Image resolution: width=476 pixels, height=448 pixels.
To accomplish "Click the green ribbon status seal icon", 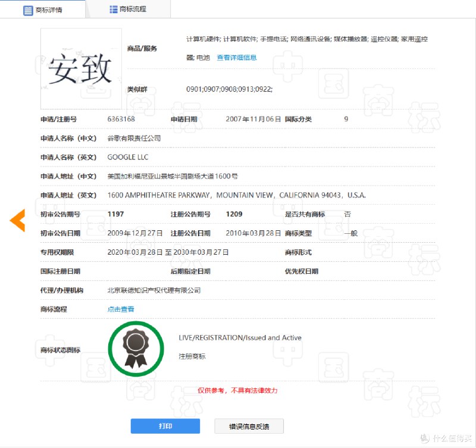I will pos(136,350).
